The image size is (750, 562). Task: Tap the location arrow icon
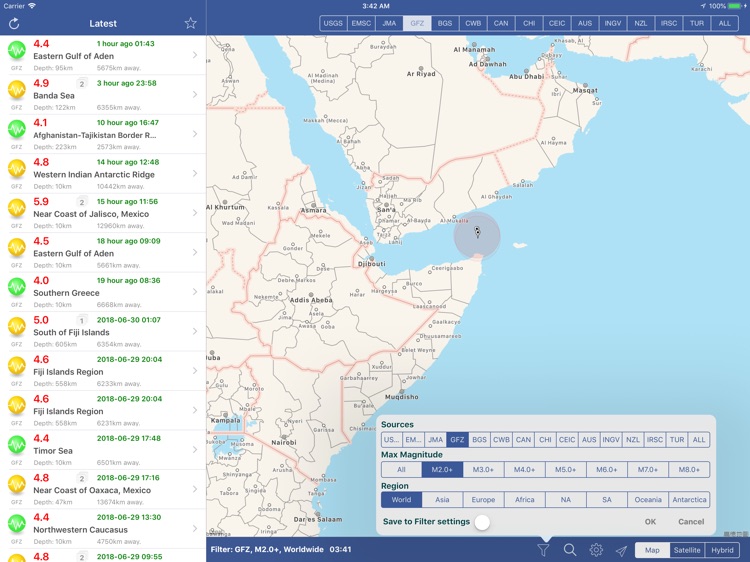(x=621, y=550)
